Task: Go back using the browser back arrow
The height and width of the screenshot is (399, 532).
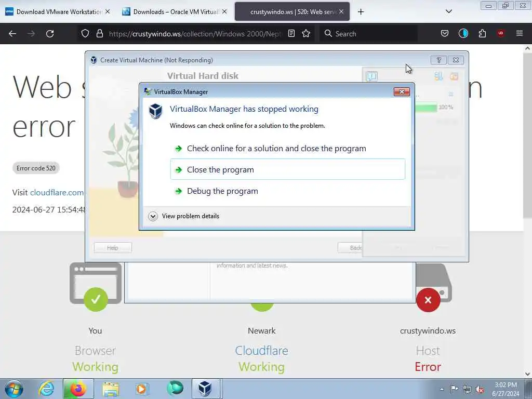Action: coord(12,34)
